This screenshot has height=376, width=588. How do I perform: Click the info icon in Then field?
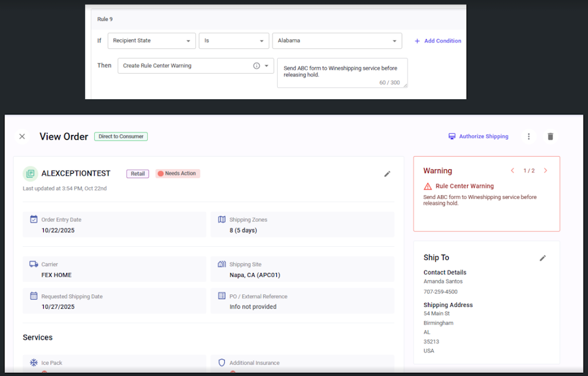tap(256, 66)
